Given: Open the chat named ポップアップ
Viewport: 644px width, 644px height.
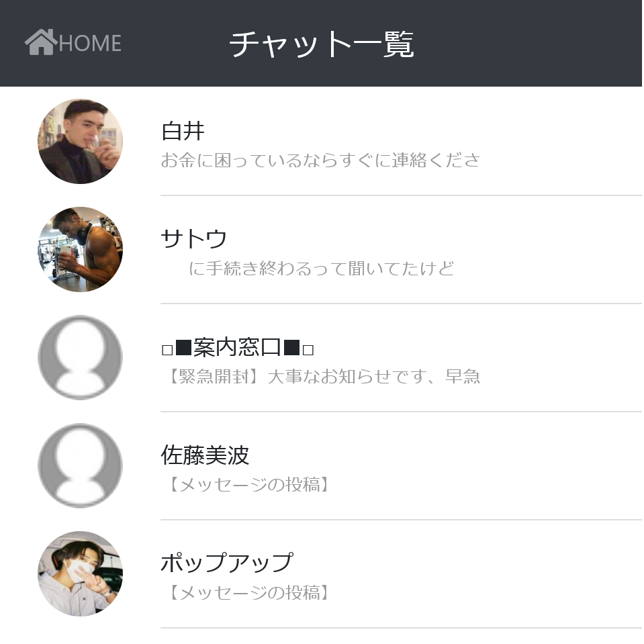Looking at the screenshot, I should [x=226, y=563].
